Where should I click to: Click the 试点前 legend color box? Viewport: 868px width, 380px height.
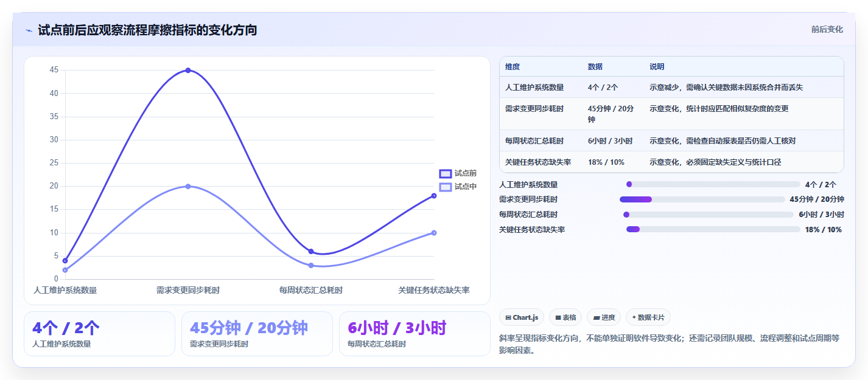[x=446, y=173]
